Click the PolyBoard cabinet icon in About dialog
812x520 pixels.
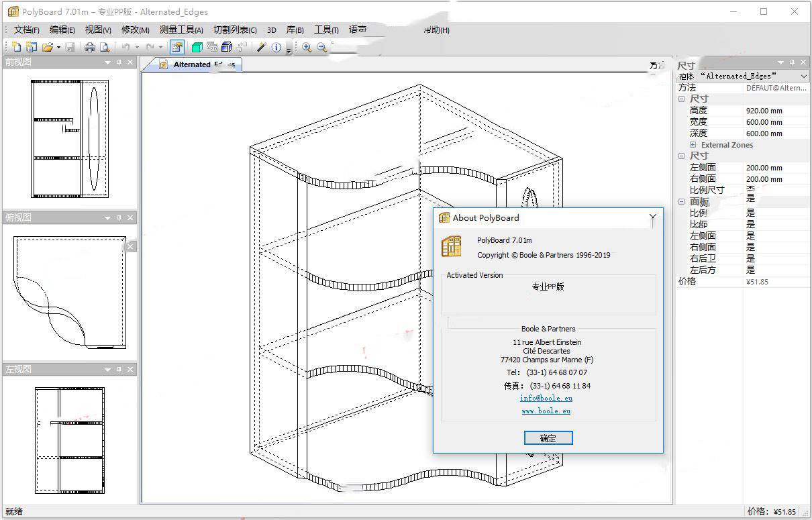(452, 246)
